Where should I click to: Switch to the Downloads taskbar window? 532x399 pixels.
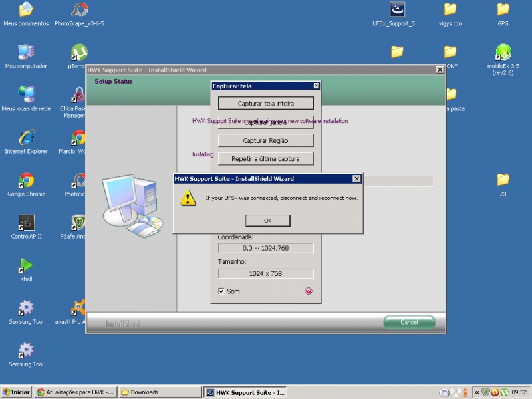[160, 392]
